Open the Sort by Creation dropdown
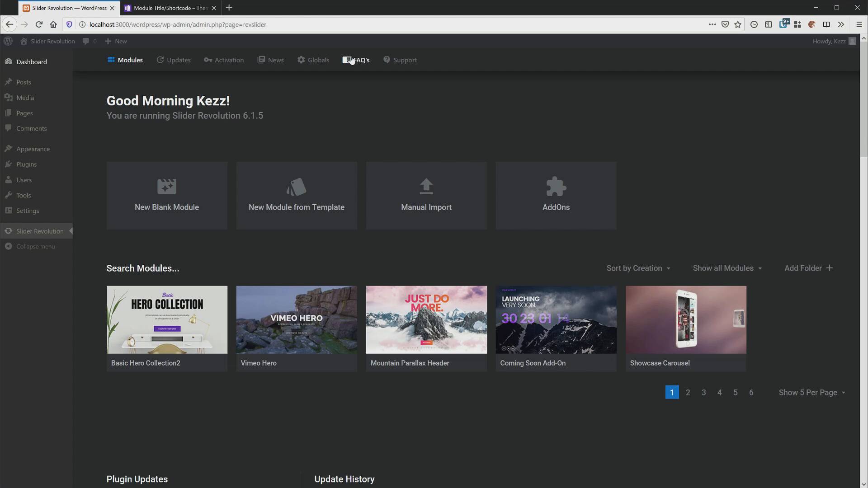 [638, 268]
